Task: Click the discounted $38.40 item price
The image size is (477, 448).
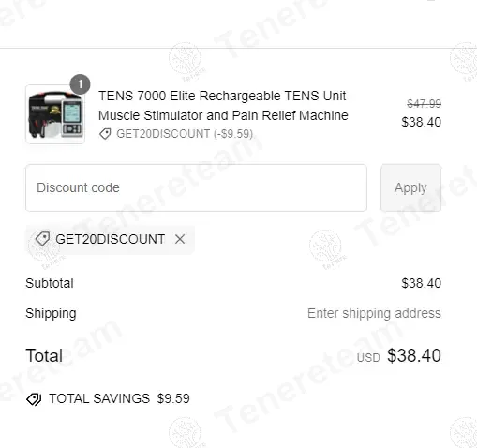Action: (x=421, y=122)
